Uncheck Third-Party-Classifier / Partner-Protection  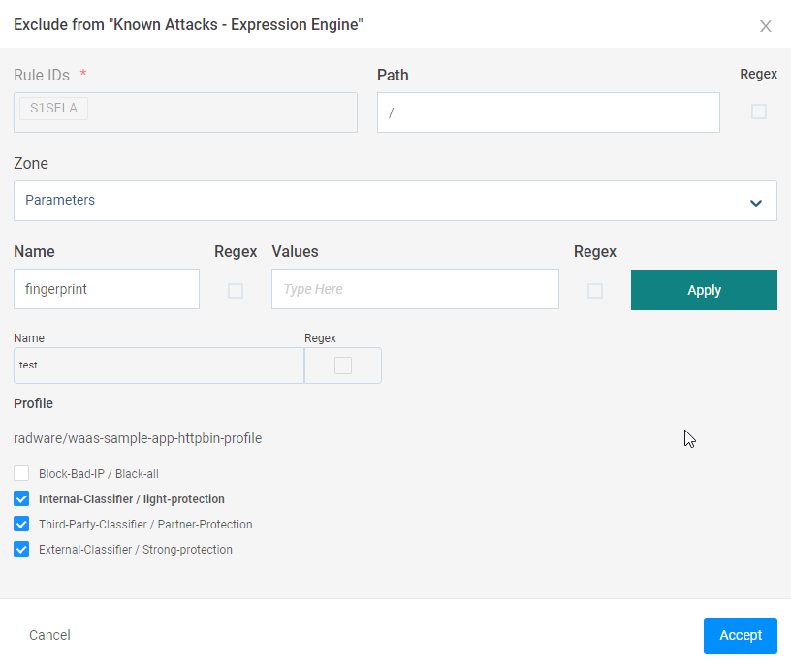pyautogui.click(x=22, y=525)
